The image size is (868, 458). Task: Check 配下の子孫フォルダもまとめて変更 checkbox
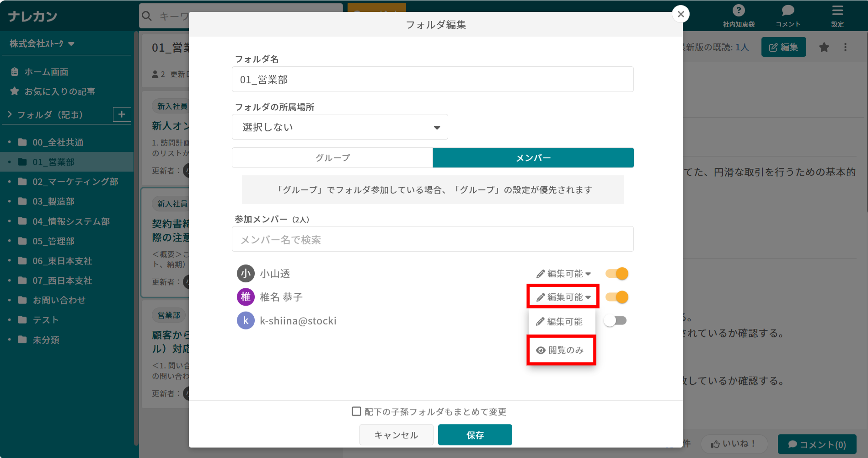click(x=356, y=411)
